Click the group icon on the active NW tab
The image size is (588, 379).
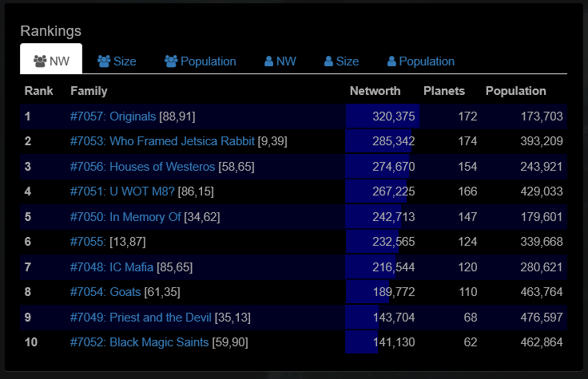(x=40, y=61)
